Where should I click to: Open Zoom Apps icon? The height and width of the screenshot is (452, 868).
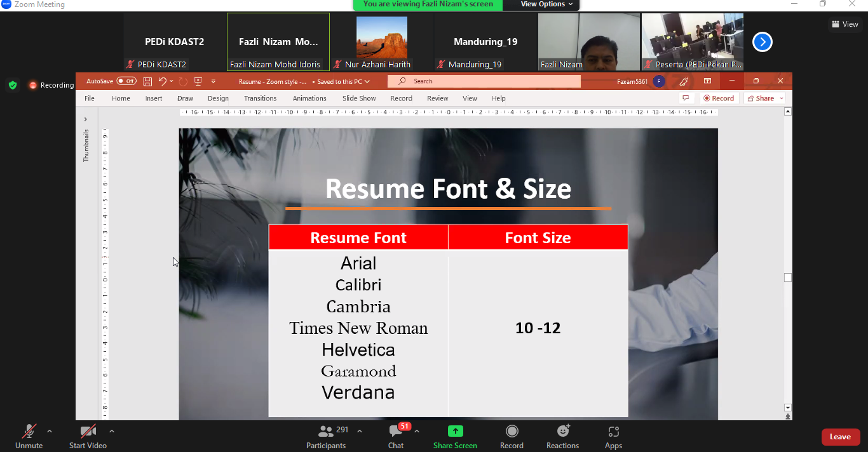pos(613,432)
